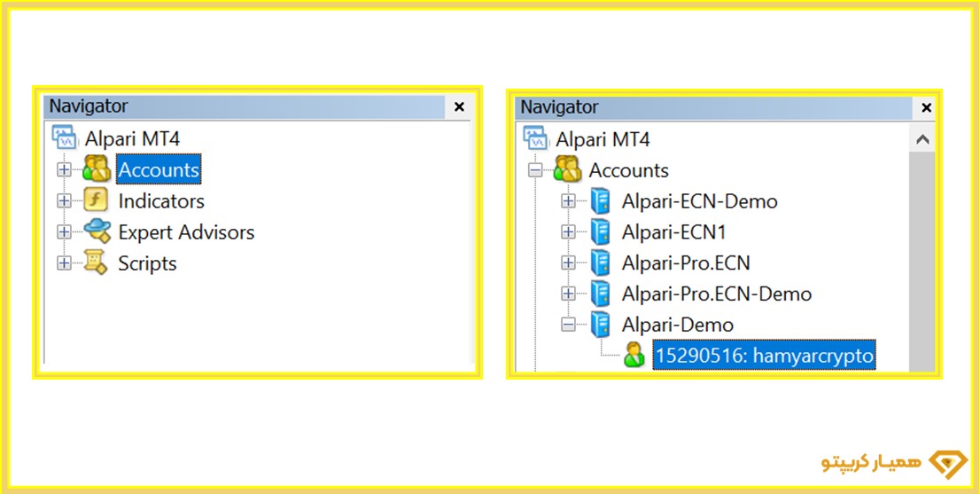The width and height of the screenshot is (980, 494).
Task: Expand the Alpari-ECN-Demo server
Action: pos(568,201)
